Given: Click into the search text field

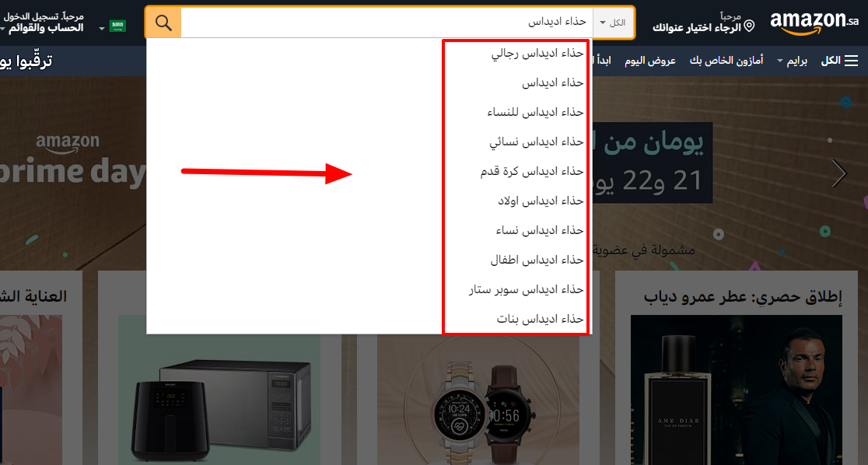Looking at the screenshot, I should pyautogui.click(x=387, y=23).
